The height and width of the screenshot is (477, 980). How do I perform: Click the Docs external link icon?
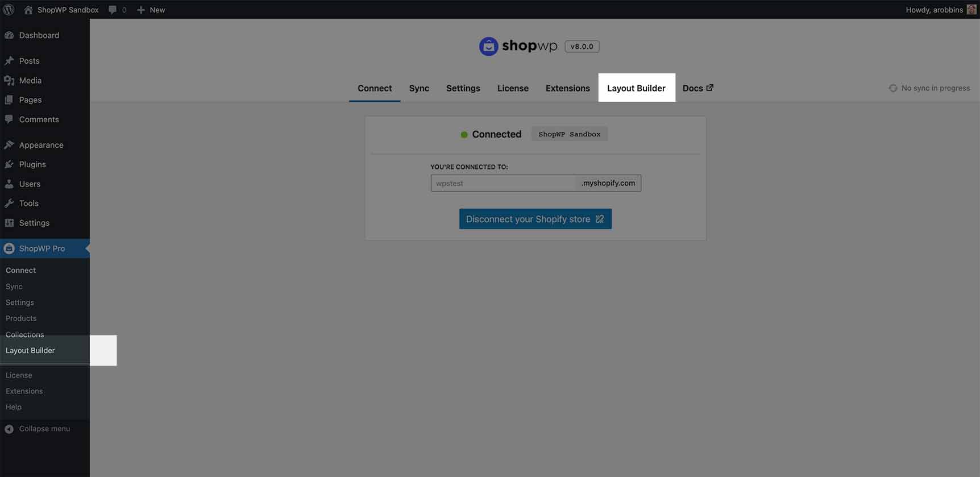pos(709,88)
